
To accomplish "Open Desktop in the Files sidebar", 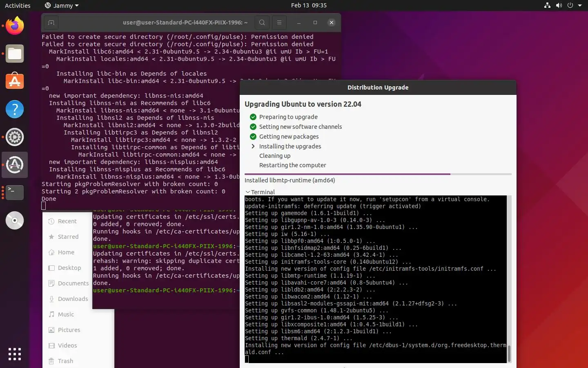I will coord(65,268).
